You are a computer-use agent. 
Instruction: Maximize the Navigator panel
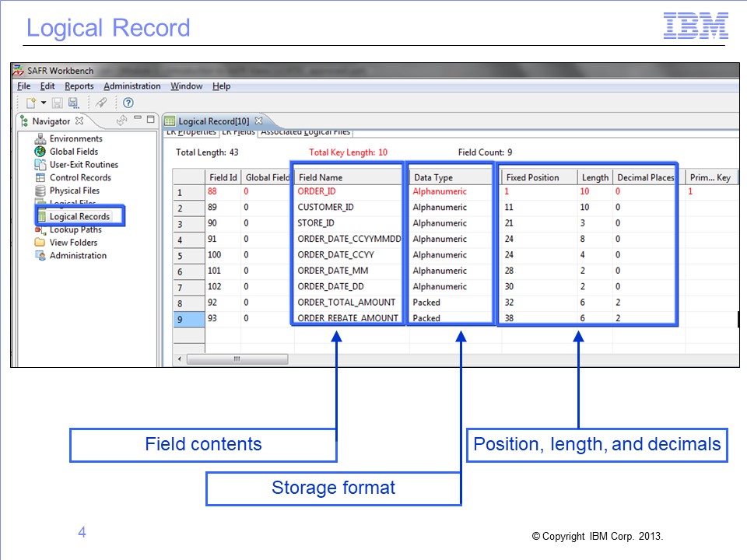coord(150,119)
